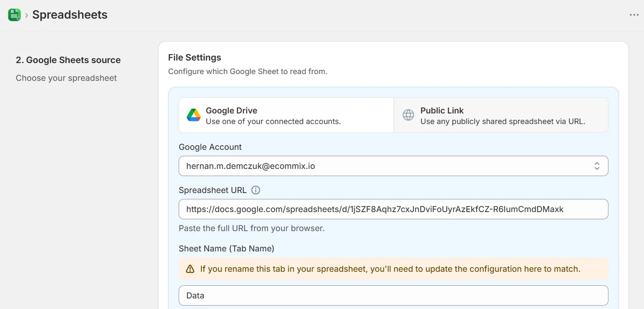Image resolution: width=644 pixels, height=309 pixels.
Task: Click the 'Choose your spreadsheet' subtitle
Action: point(66,78)
